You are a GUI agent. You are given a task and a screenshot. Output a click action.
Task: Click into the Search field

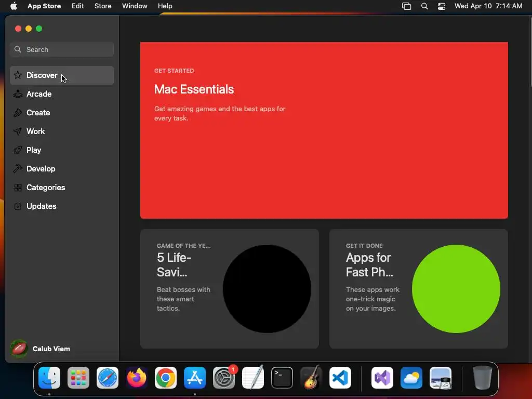(62, 49)
